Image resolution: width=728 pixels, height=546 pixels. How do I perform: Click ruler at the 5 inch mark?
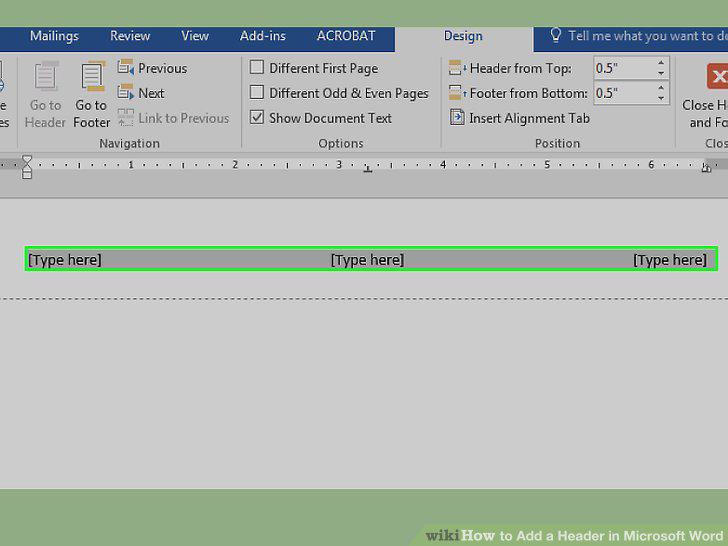pos(547,164)
